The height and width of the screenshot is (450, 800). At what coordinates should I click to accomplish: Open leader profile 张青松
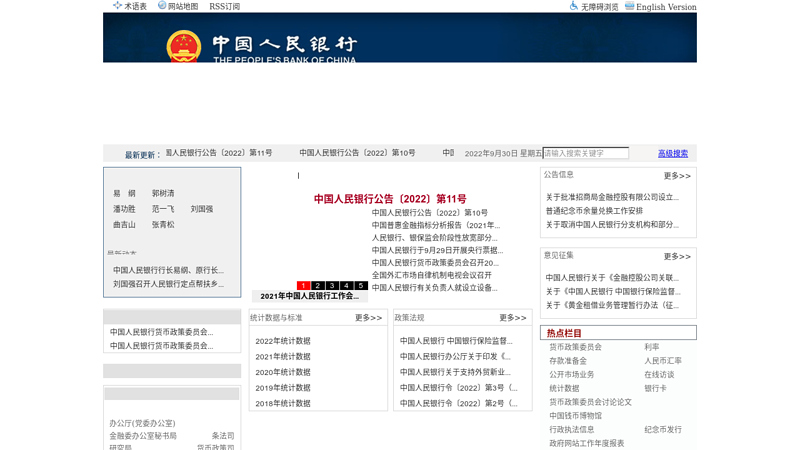tap(163, 224)
